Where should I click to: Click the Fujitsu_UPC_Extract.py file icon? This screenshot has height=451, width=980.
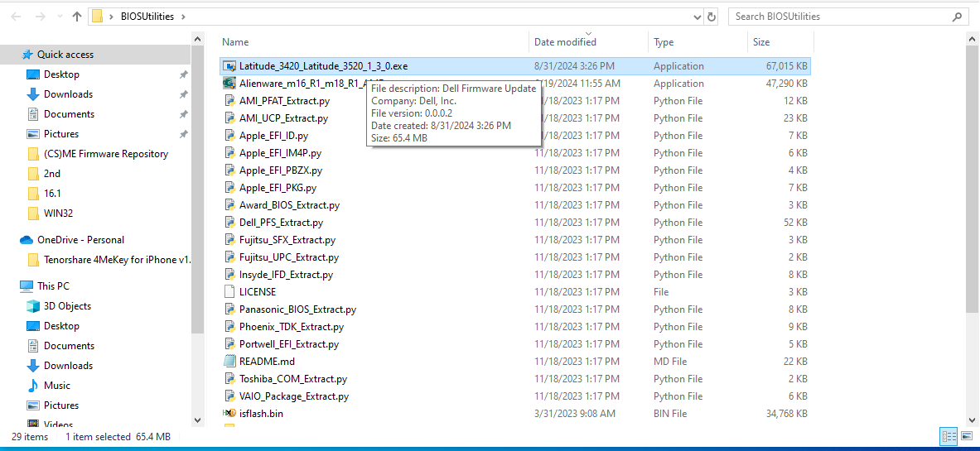click(229, 257)
